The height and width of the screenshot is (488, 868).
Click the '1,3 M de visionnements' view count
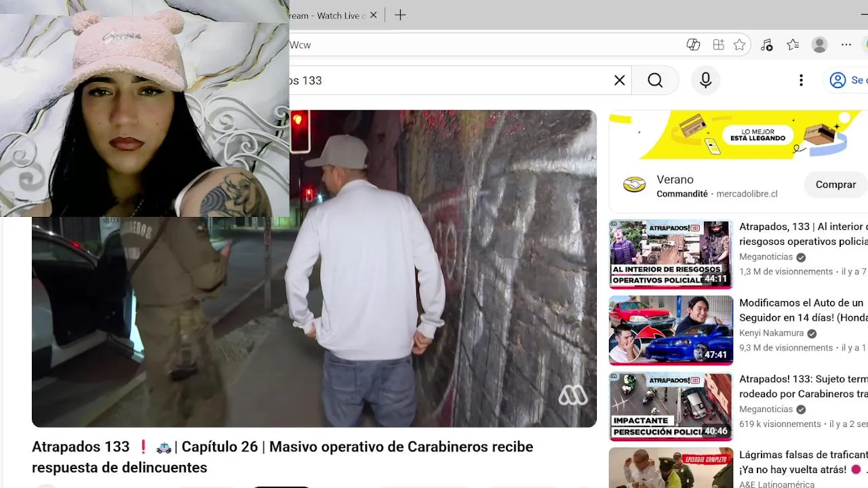(x=786, y=272)
